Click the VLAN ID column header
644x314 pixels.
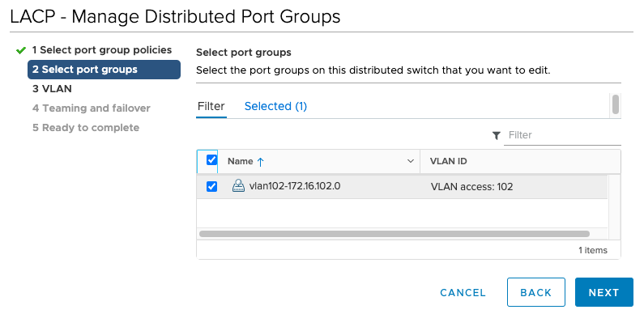coord(520,161)
